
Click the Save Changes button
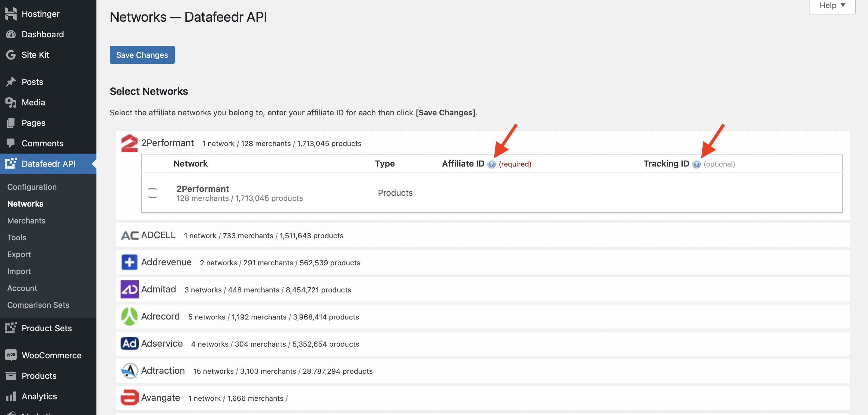[x=142, y=55]
